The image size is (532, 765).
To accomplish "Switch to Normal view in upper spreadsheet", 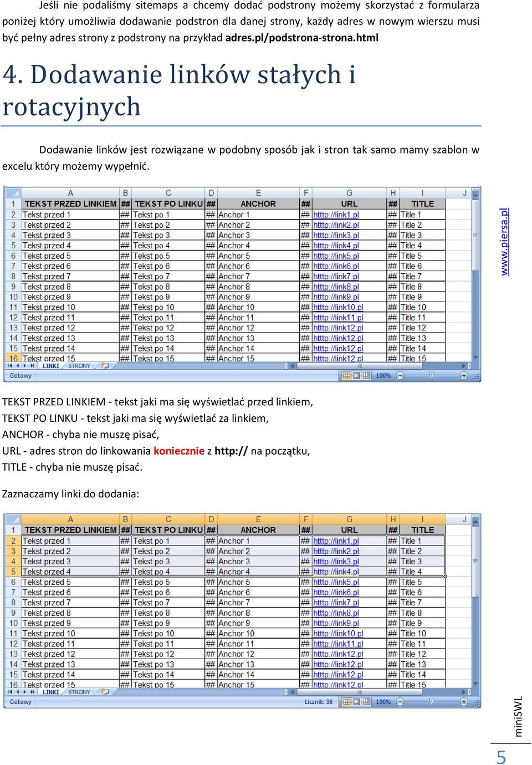I will 346,376.
